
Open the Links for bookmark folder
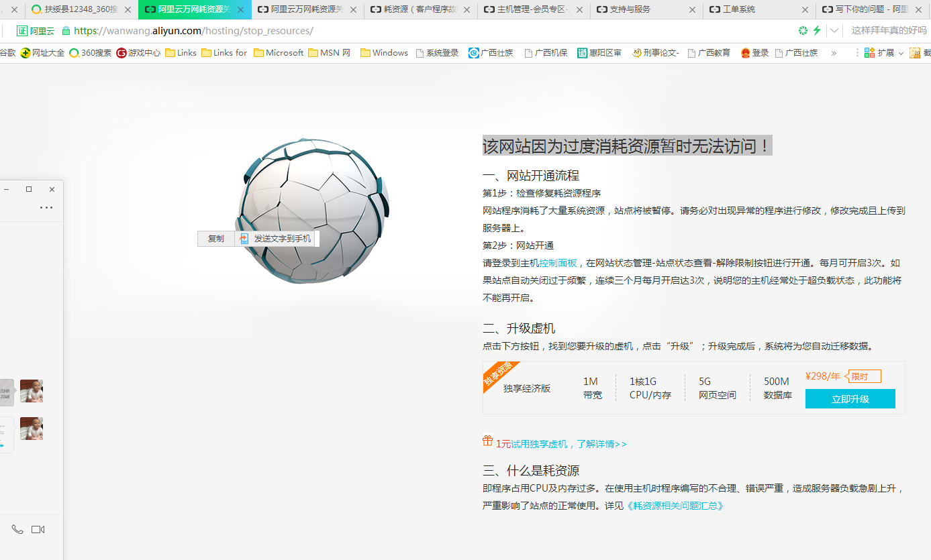224,53
